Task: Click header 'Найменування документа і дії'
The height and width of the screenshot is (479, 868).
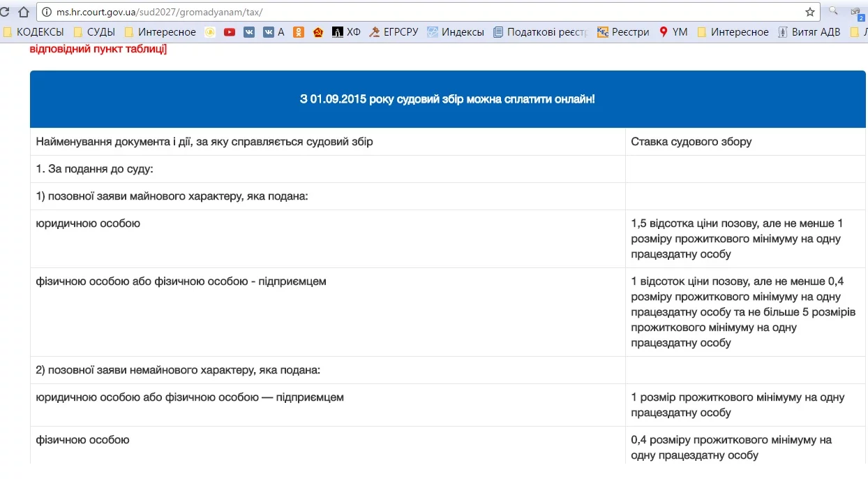Action: coord(204,142)
